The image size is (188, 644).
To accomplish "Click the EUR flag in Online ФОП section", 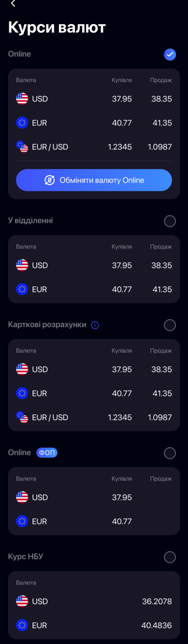I will pyautogui.click(x=22, y=521).
